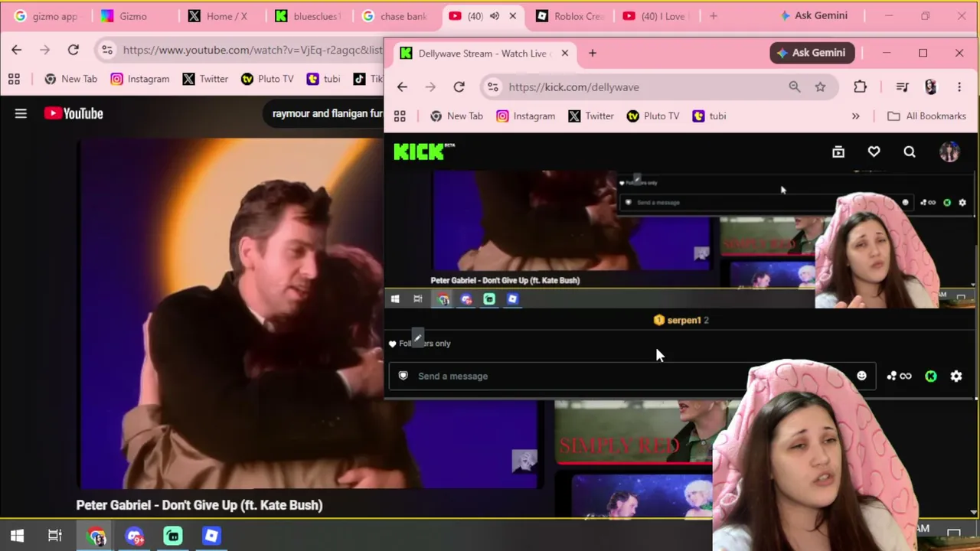
Task: Close the active YouTube (40) tab
Action: (x=513, y=16)
